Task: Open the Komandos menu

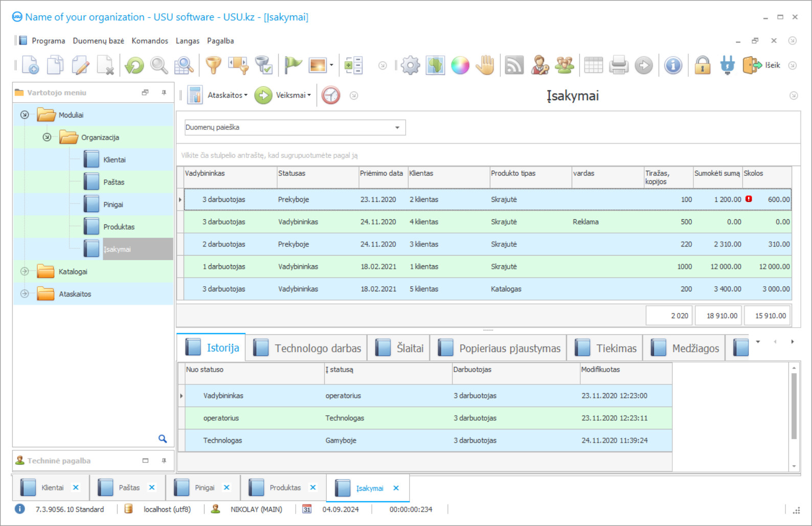Action: [149, 41]
